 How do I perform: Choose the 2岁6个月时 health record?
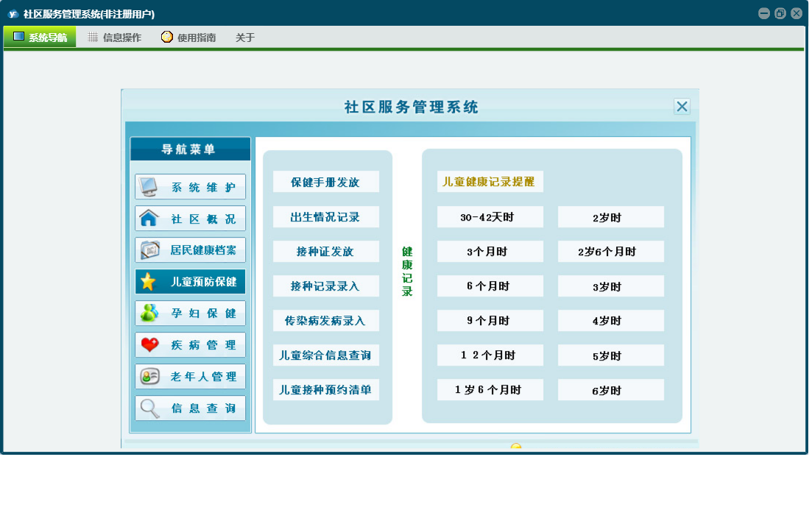(x=610, y=252)
